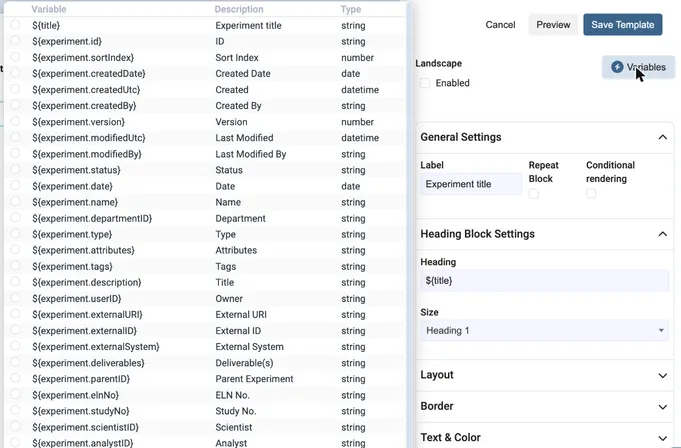Viewport: 681px width, 448px height.
Task: Collapse Heading Block Settings section
Action: click(x=662, y=234)
